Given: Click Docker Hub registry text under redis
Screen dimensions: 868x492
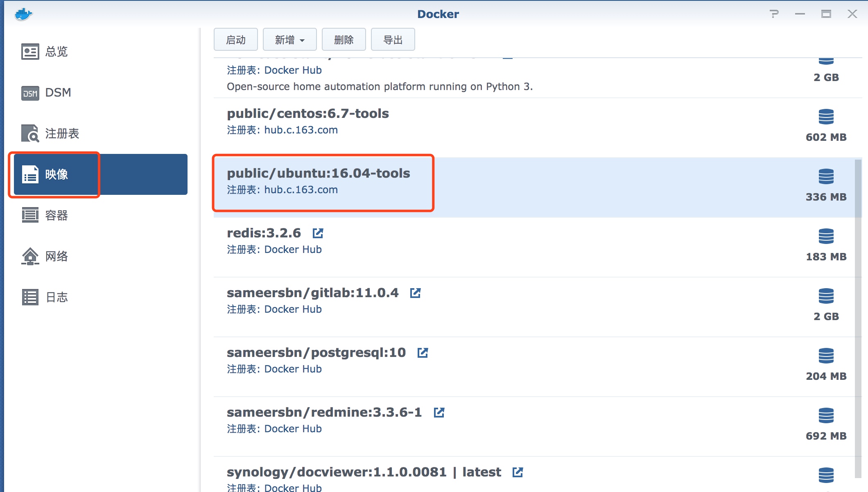Looking at the screenshot, I should tap(293, 250).
